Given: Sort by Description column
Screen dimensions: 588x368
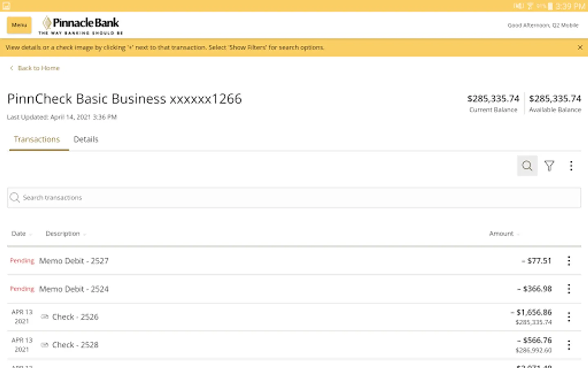Looking at the screenshot, I should click(x=66, y=233).
